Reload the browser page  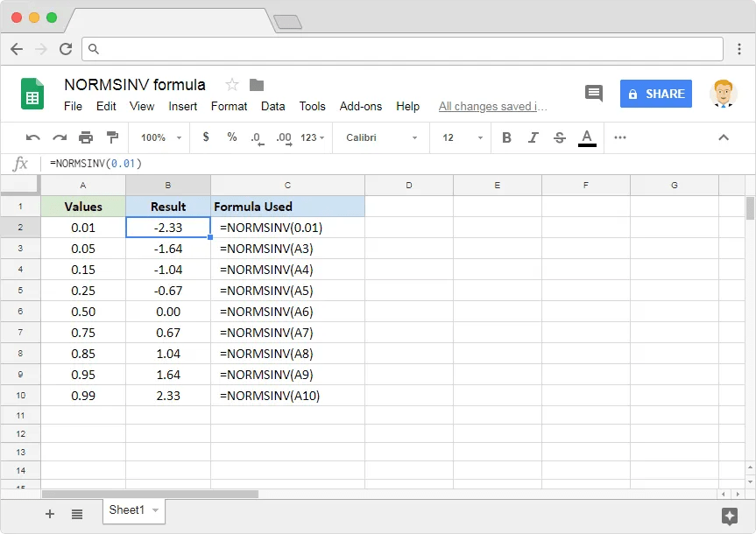tap(66, 49)
